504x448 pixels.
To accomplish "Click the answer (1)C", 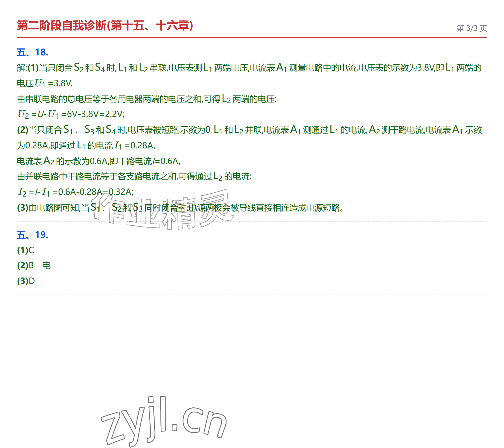I will [x=25, y=250].
